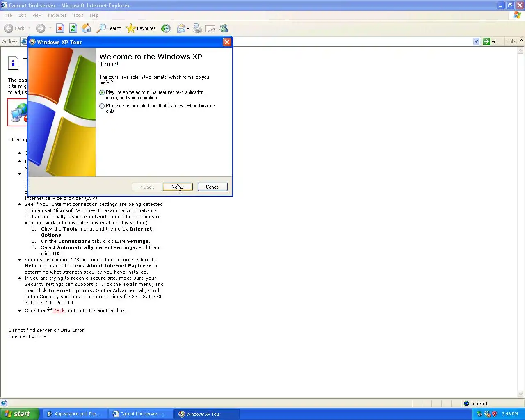Open the Tools menu
The width and height of the screenshot is (525, 420).
point(78,15)
